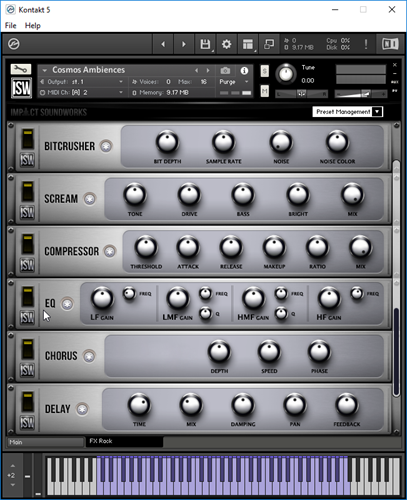This screenshot has width=407, height=500.
Task: Expand the Cosmos Ambiences instrument name dropdown
Action: tap(44, 70)
